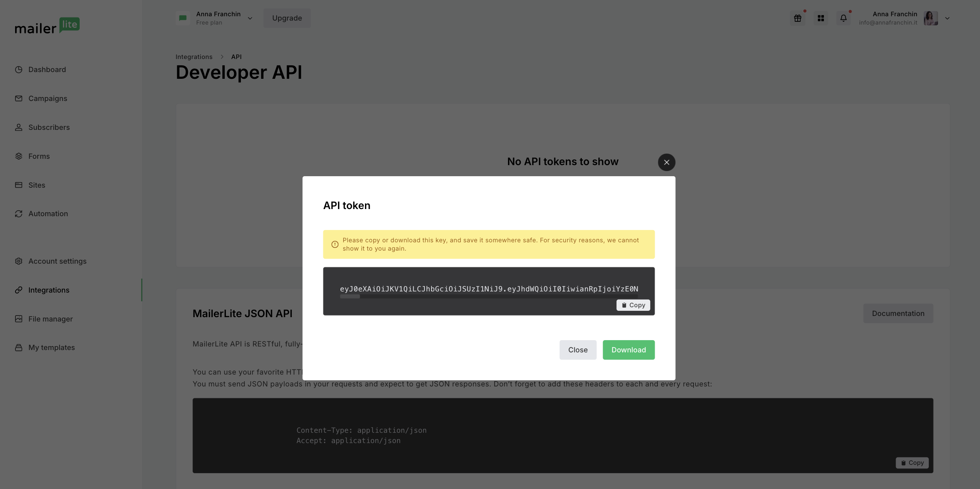Click the Campaigns envelope icon

coord(19,99)
